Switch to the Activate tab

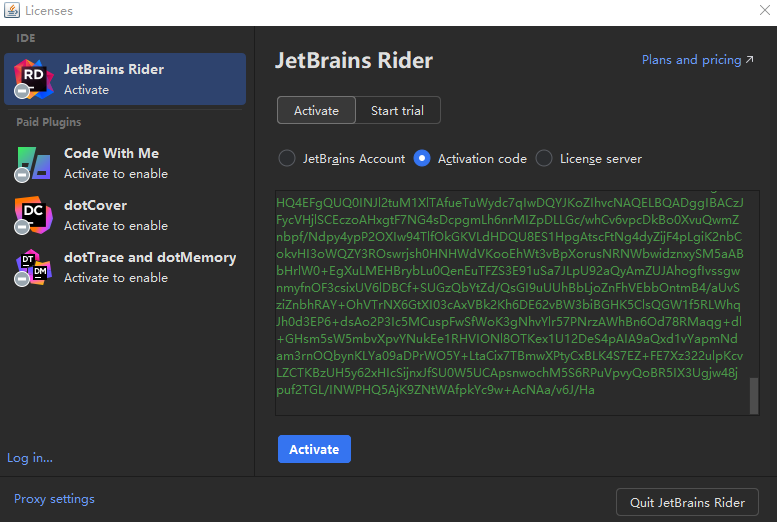click(316, 110)
